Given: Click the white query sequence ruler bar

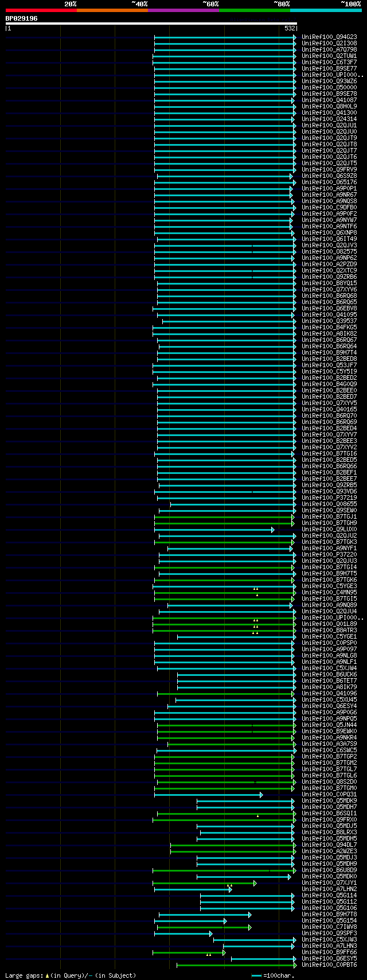Looking at the screenshot, I should tap(151, 24).
